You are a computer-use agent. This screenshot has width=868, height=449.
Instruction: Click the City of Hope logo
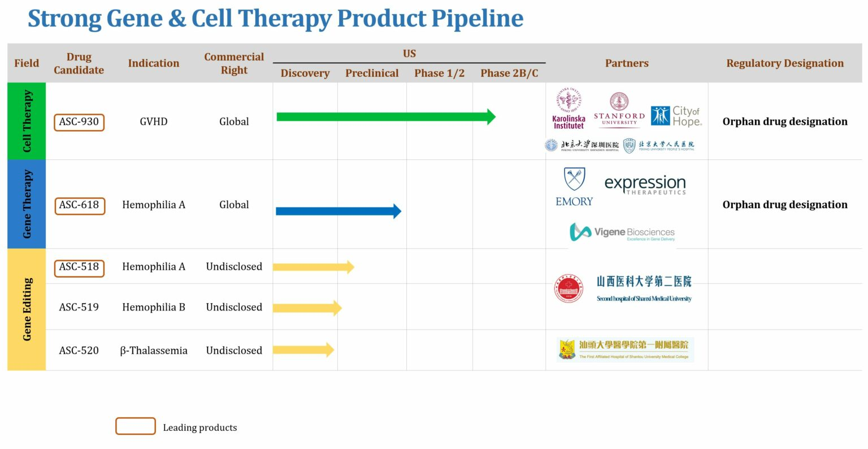676,116
